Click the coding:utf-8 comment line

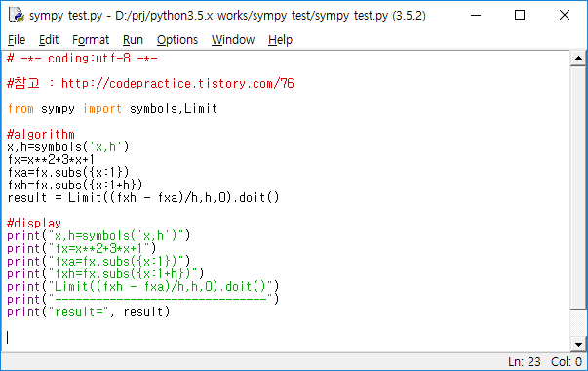(82, 59)
